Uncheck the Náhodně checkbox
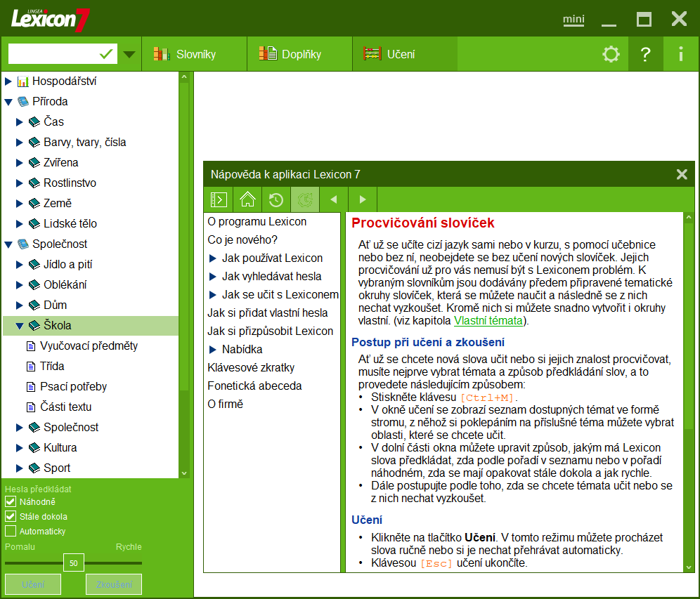Viewport: 700px width, 599px height. coord(11,502)
